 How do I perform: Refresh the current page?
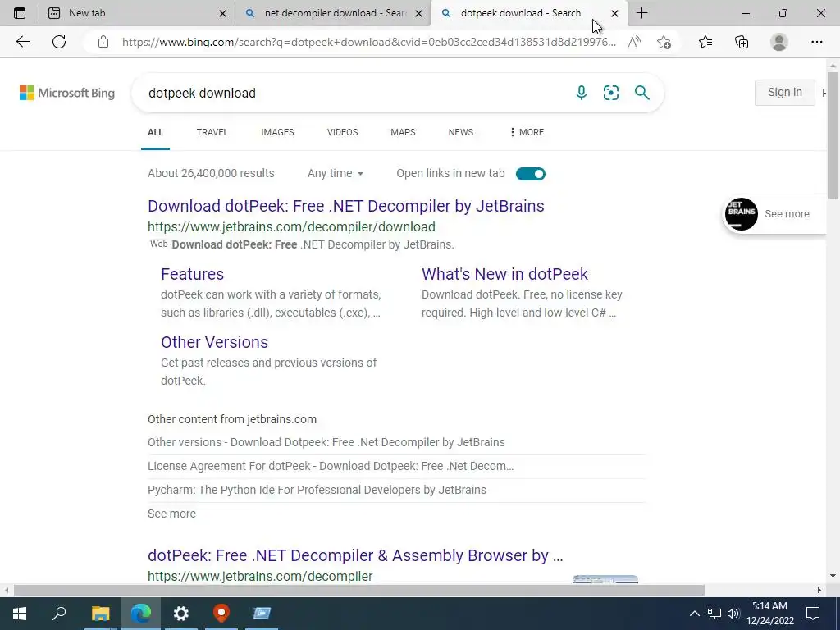(x=59, y=42)
